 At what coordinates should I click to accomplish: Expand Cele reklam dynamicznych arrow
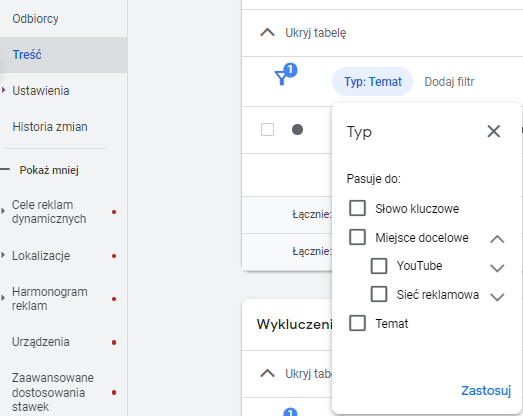3,211
